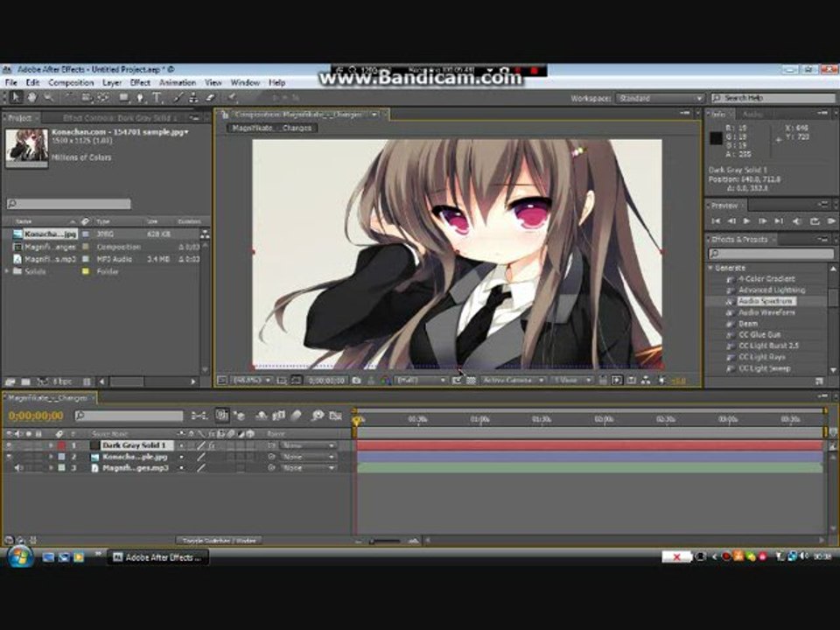The width and height of the screenshot is (840, 630).
Task: Select the Hand tool
Action: 32,97
